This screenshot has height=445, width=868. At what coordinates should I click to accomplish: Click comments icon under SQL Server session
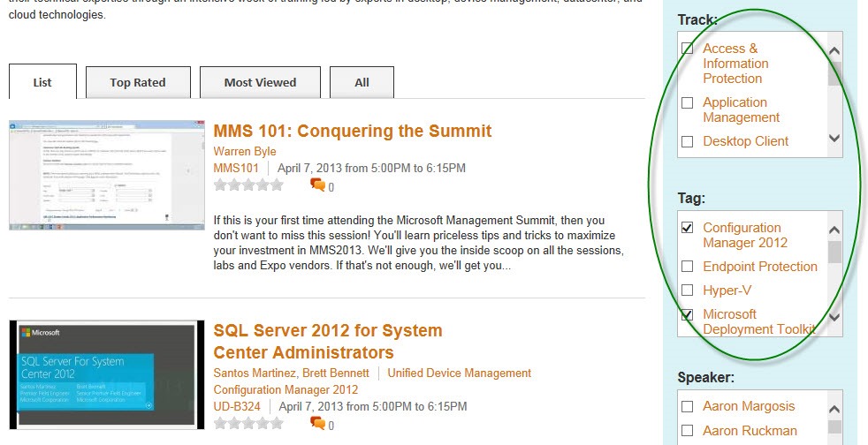[x=317, y=424]
